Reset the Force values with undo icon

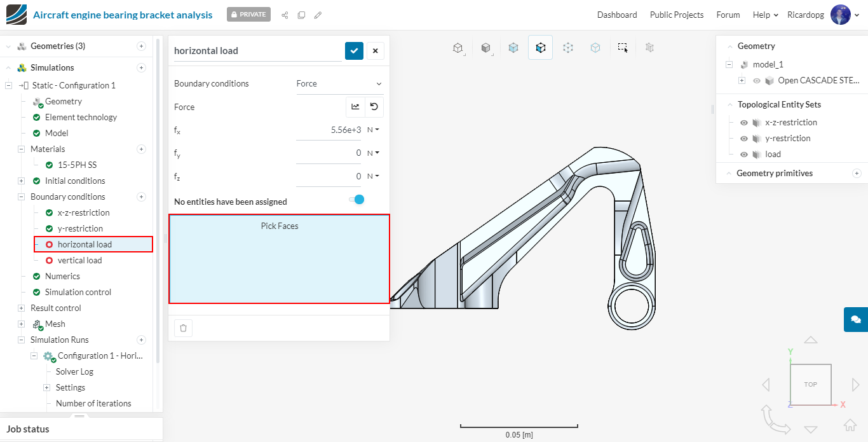(x=374, y=107)
